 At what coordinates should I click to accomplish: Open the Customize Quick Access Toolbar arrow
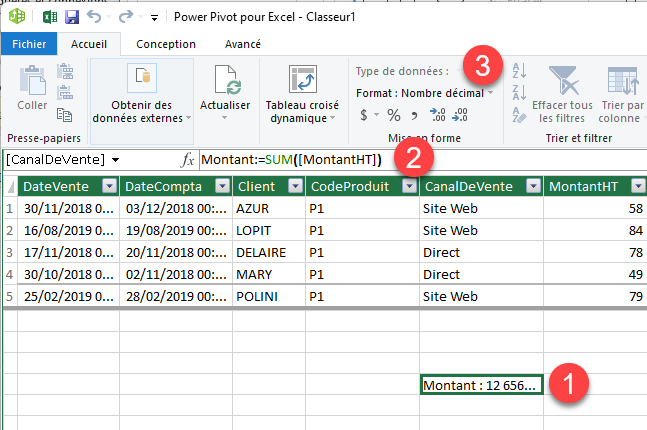point(154,18)
